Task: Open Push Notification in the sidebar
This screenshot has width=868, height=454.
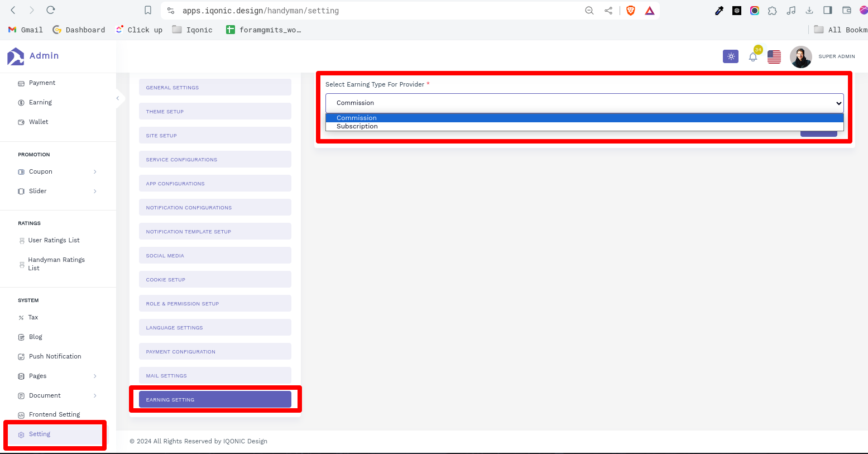Action: (x=55, y=356)
